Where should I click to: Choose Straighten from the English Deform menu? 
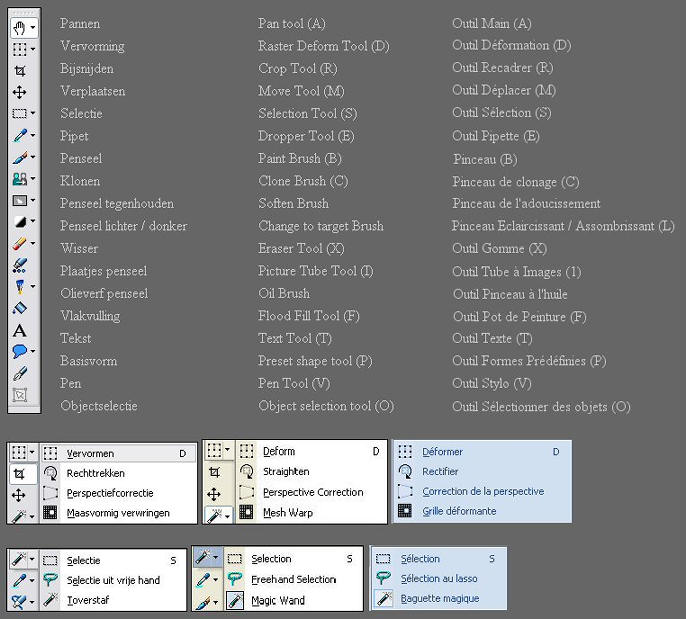(x=286, y=471)
